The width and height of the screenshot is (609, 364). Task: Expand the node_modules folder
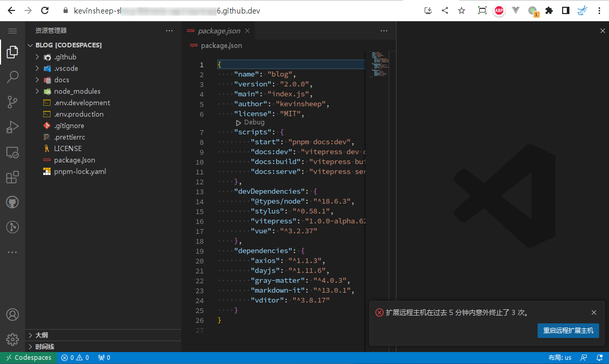coord(77,91)
